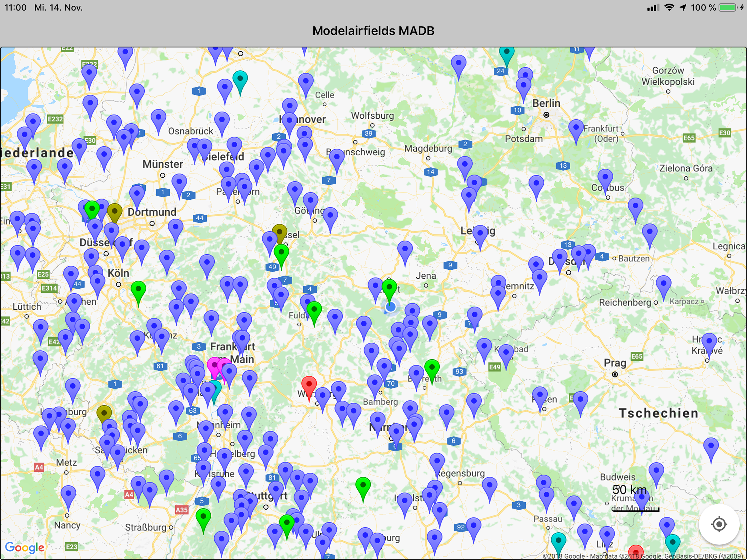747x560 pixels.
Task: Tap the Prag city label
Action: coord(615,363)
